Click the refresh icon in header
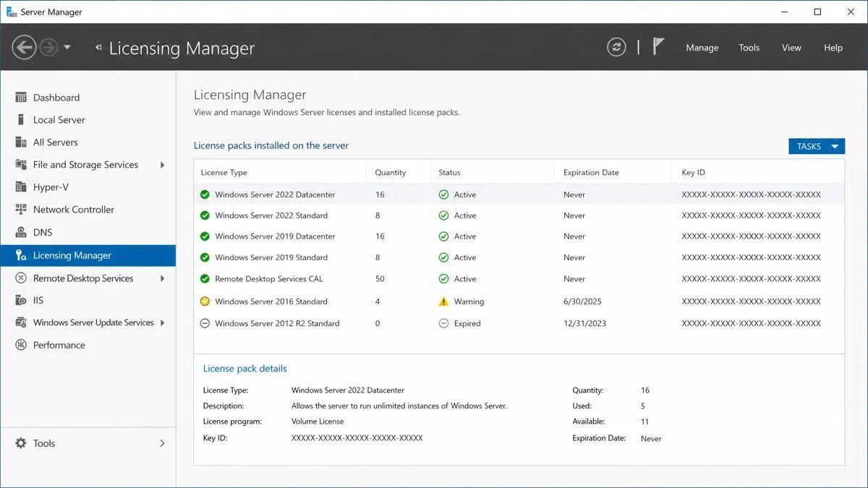Screen dimensions: 868x488 616,48
